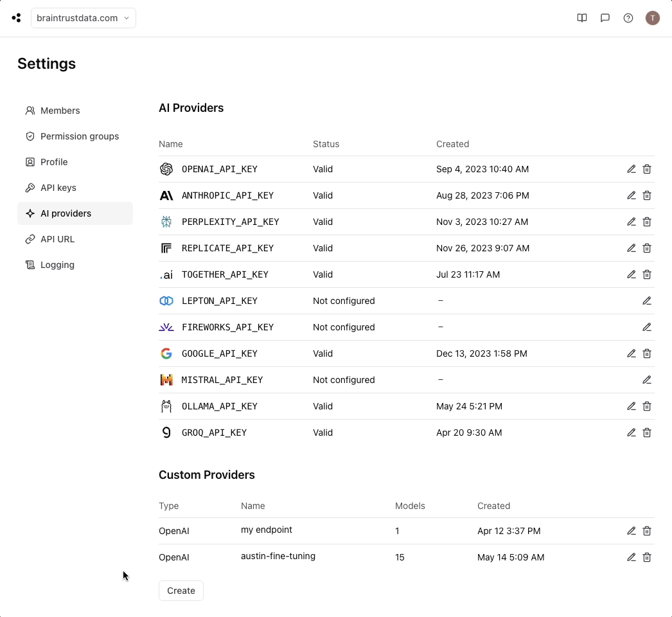Open the feedback chat bubble icon
672x617 pixels.
[605, 18]
